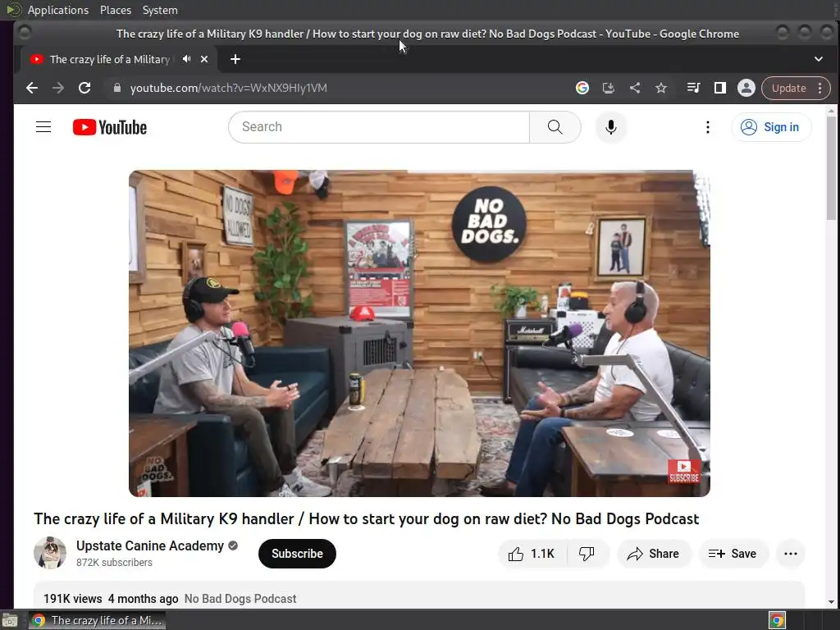Image resolution: width=840 pixels, height=630 pixels.
Task: Open Chrome three-dot menu beside Update
Action: click(x=820, y=89)
